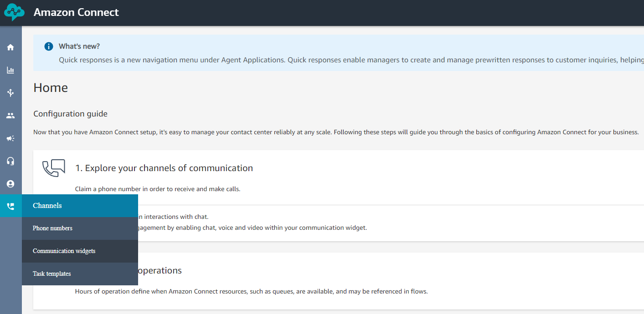
Task: Click the What's new info icon
Action: [x=48, y=46]
